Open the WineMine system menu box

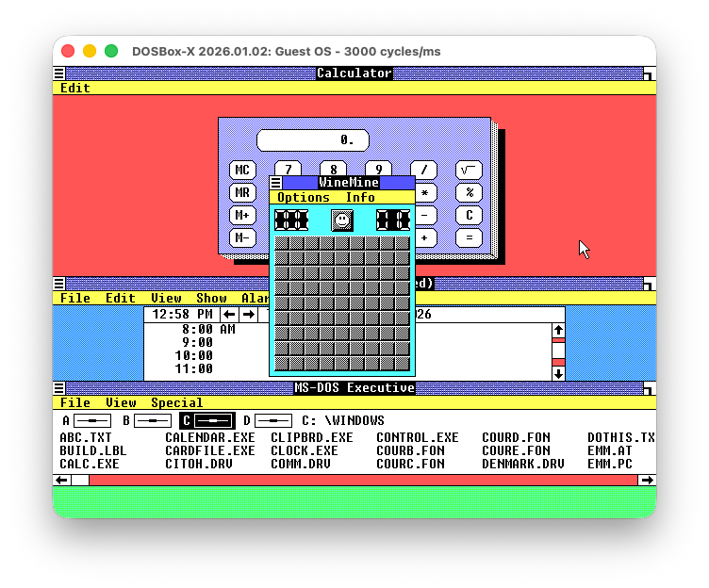click(275, 183)
